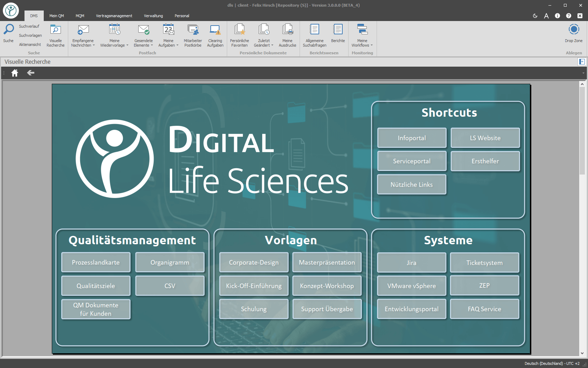This screenshot has width=588, height=368.
Task: Open the Suche magnifier tool
Action: [8, 34]
